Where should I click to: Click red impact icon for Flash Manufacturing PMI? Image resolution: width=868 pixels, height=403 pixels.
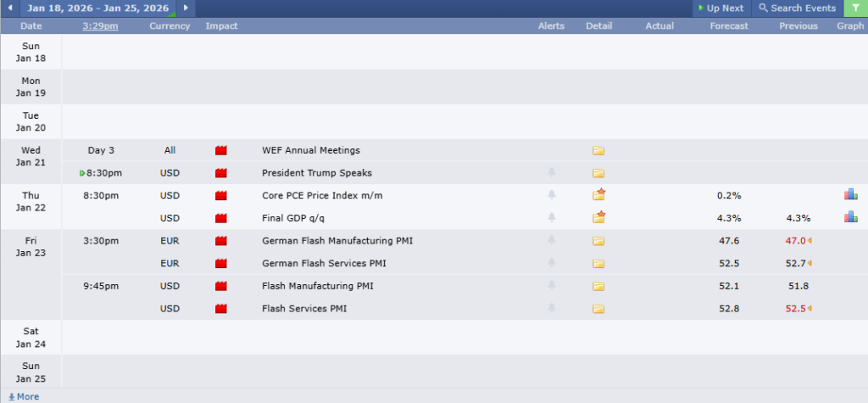pyautogui.click(x=222, y=286)
